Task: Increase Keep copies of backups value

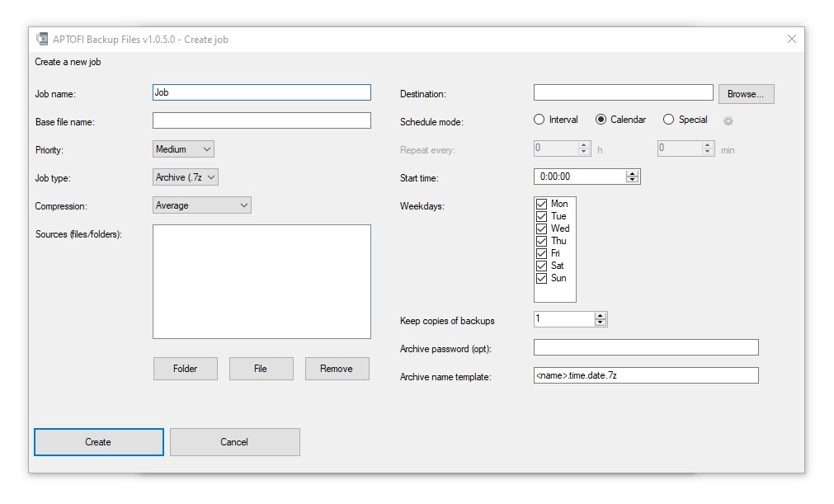Action: pyautogui.click(x=601, y=315)
